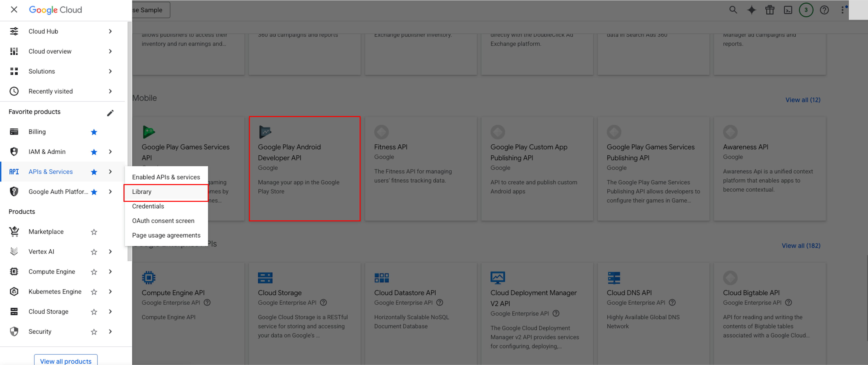This screenshot has height=365, width=868.
Task: Click the IAM & Admin shield icon
Action: click(x=14, y=151)
